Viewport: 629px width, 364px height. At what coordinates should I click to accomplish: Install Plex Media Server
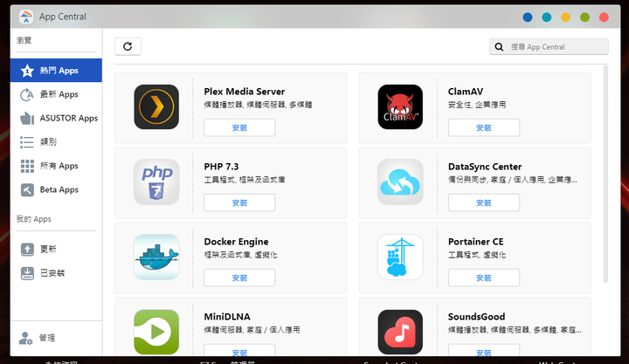pos(239,127)
